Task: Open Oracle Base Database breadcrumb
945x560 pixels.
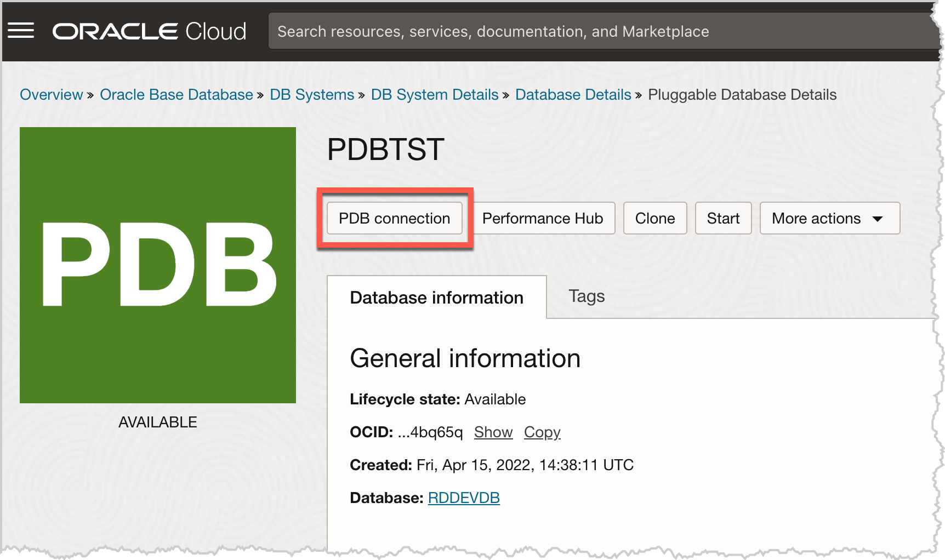Action: click(x=177, y=95)
